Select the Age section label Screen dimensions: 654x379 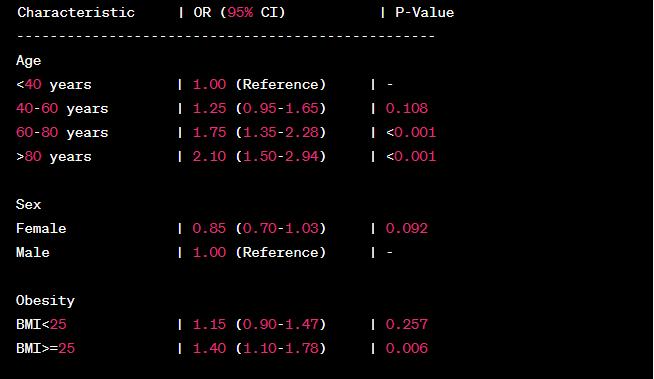point(28,61)
